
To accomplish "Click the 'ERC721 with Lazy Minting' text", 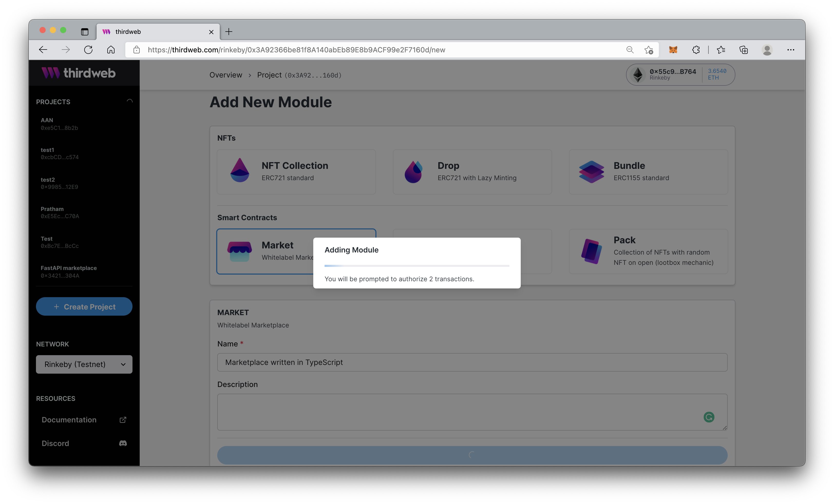I will point(477,178).
